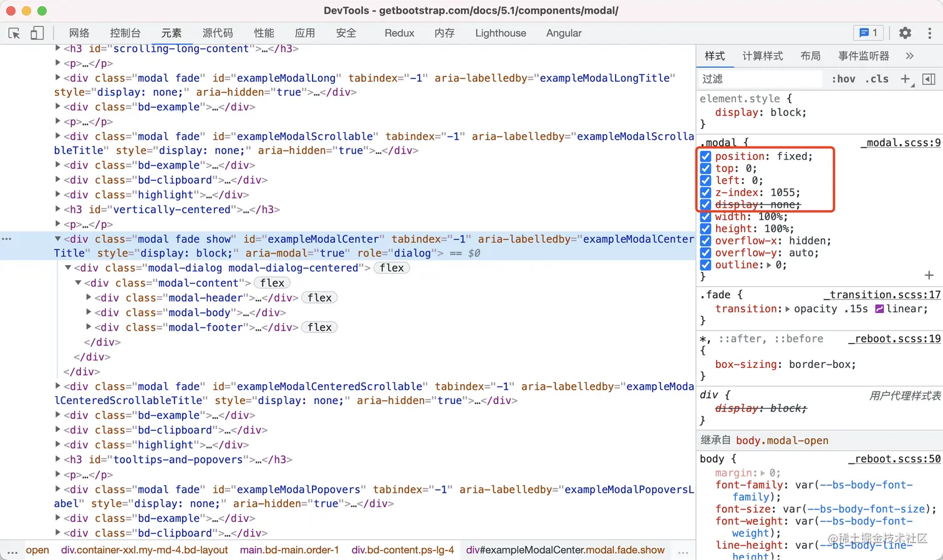Expand the modal-body div node

pyautogui.click(x=89, y=312)
